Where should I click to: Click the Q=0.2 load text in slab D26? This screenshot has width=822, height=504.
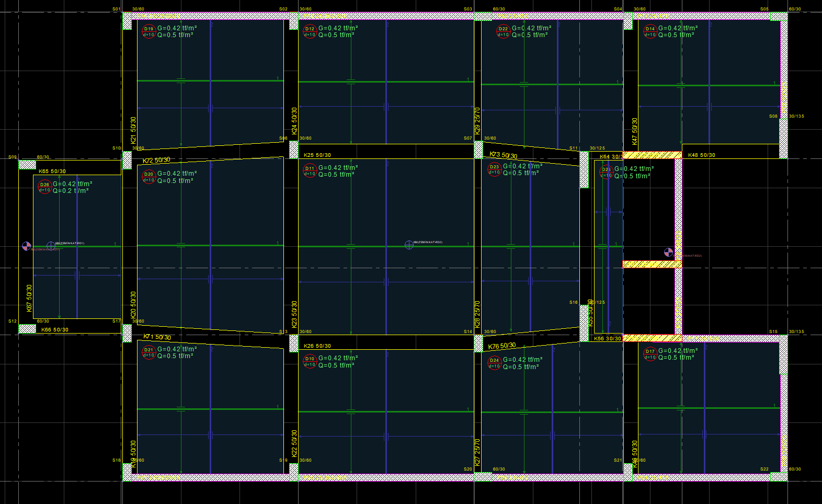tap(71, 191)
